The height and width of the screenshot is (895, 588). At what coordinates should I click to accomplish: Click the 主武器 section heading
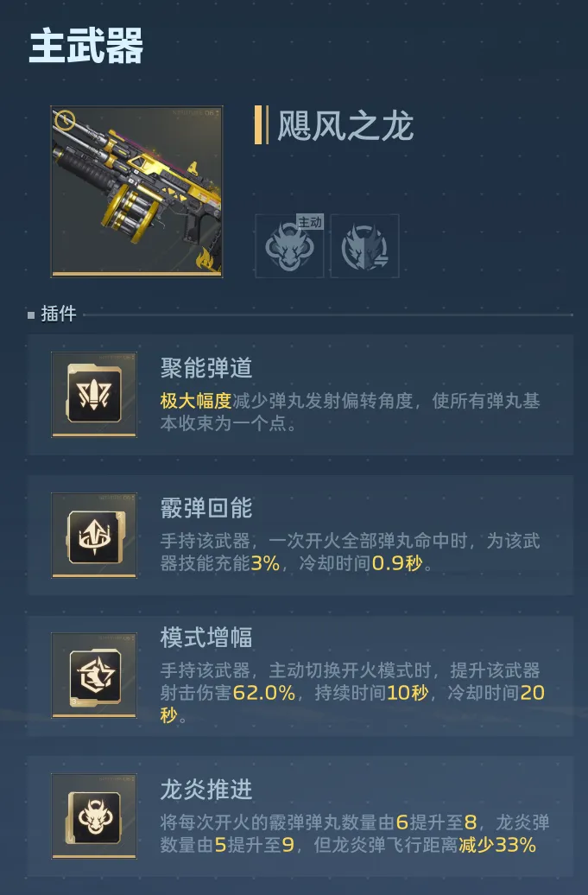[86, 46]
